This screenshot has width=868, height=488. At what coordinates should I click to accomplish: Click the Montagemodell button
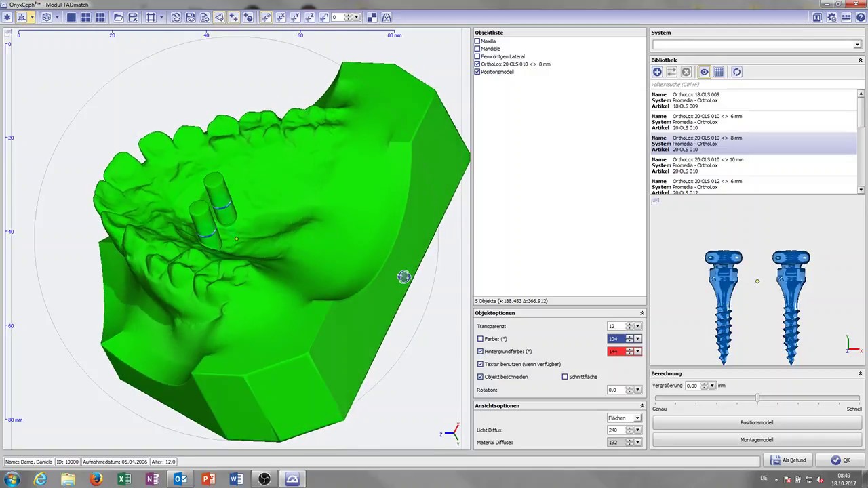(x=757, y=440)
